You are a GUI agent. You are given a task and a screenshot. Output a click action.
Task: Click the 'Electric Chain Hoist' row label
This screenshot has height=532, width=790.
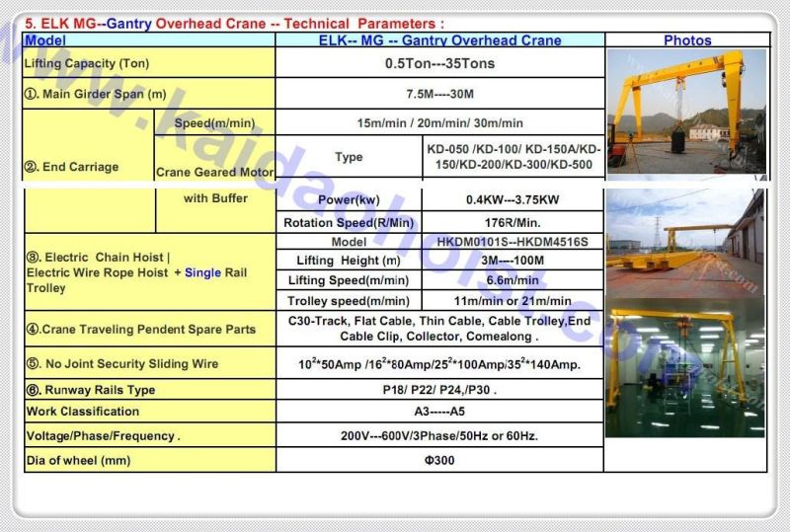tap(136, 272)
